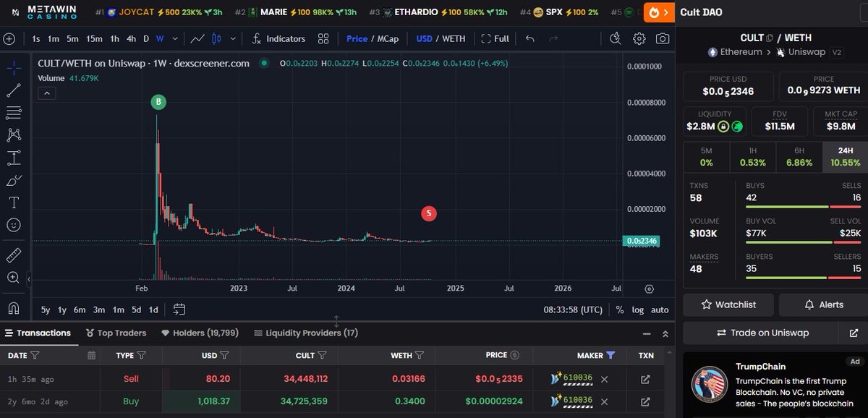Open quick search in chart toolbar
The width and height of the screenshot is (868, 418).
point(616,38)
